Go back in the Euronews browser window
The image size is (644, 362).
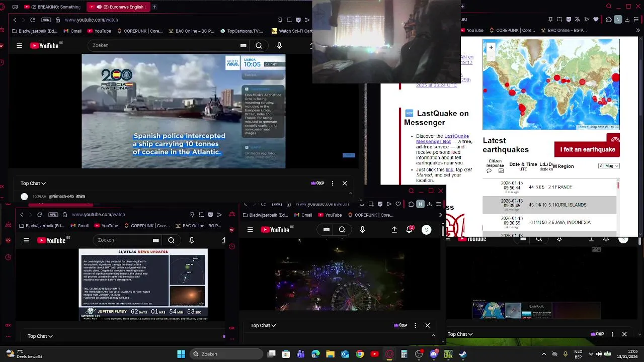15,20
